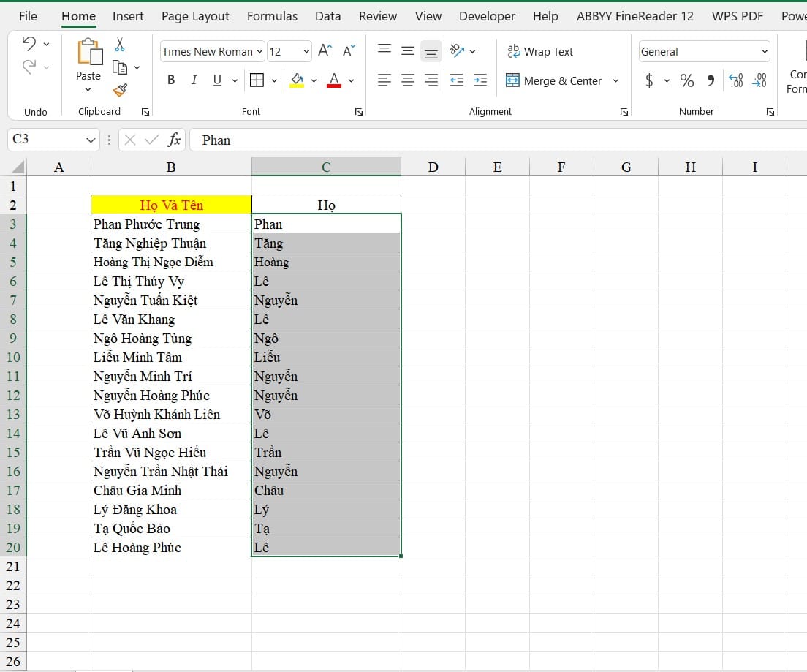Apply Percent Style

[686, 80]
